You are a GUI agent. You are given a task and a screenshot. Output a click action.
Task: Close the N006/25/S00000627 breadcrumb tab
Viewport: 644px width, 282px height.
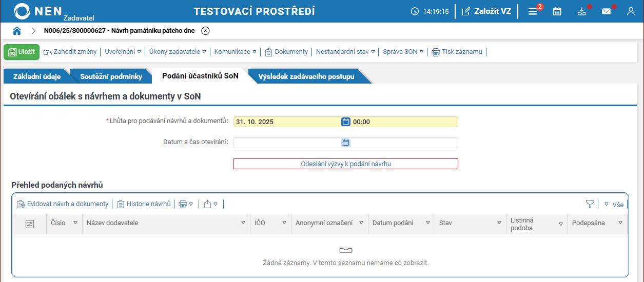tap(205, 31)
